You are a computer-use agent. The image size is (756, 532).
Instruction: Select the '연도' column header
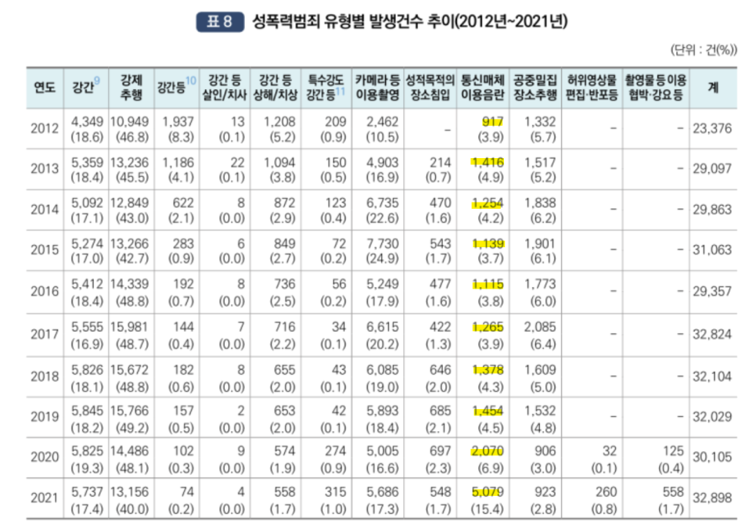[45, 88]
